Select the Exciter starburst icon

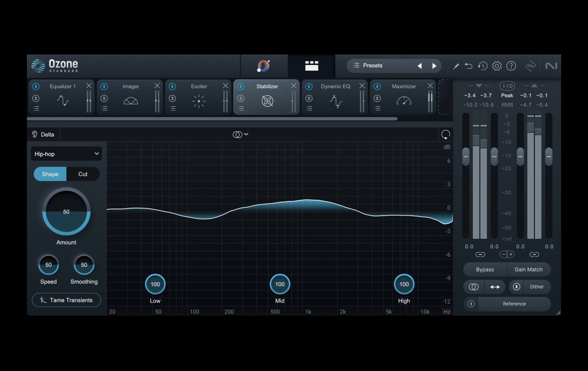(199, 101)
